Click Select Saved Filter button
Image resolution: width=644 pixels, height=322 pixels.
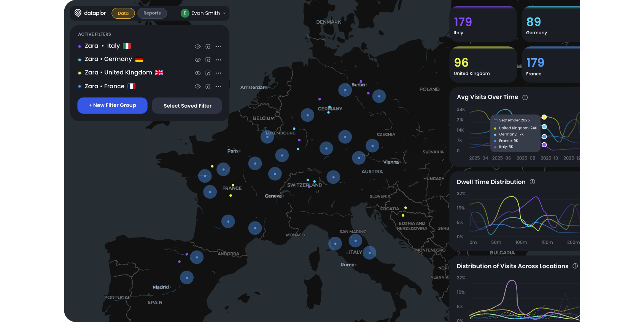coord(187,106)
